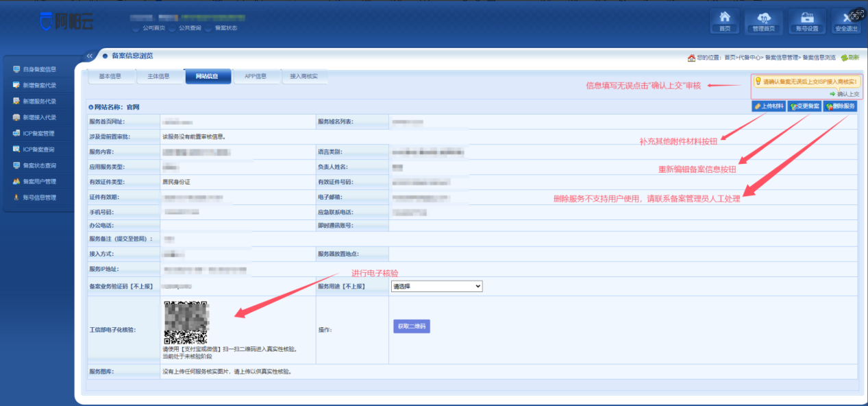The image size is (868, 406).
Task: Open 账号设置 account settings icon
Action: [x=806, y=21]
